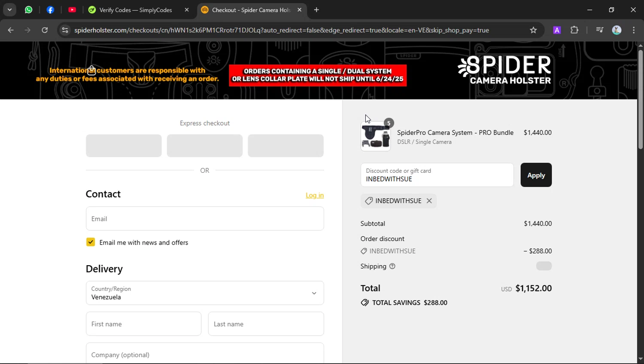
Task: Click the – $288.00 discount amount
Action: [x=538, y=251]
